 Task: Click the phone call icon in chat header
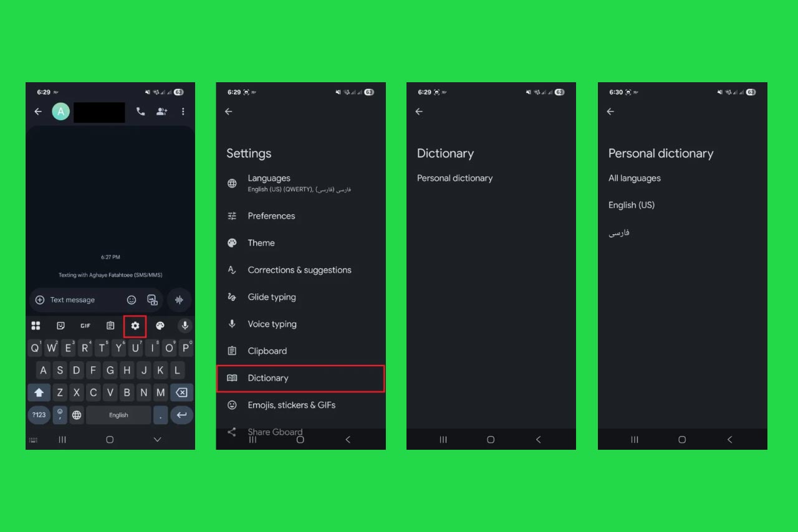coord(140,112)
